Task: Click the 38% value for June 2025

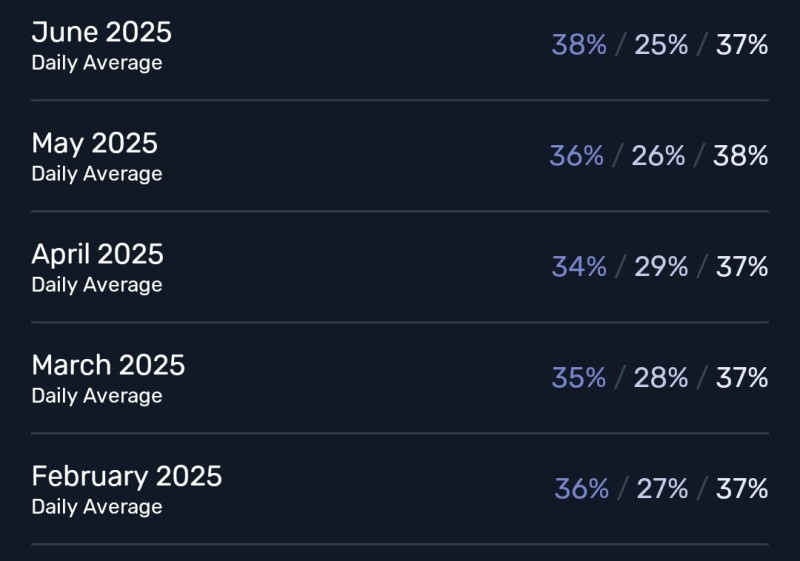Action: coord(579,45)
